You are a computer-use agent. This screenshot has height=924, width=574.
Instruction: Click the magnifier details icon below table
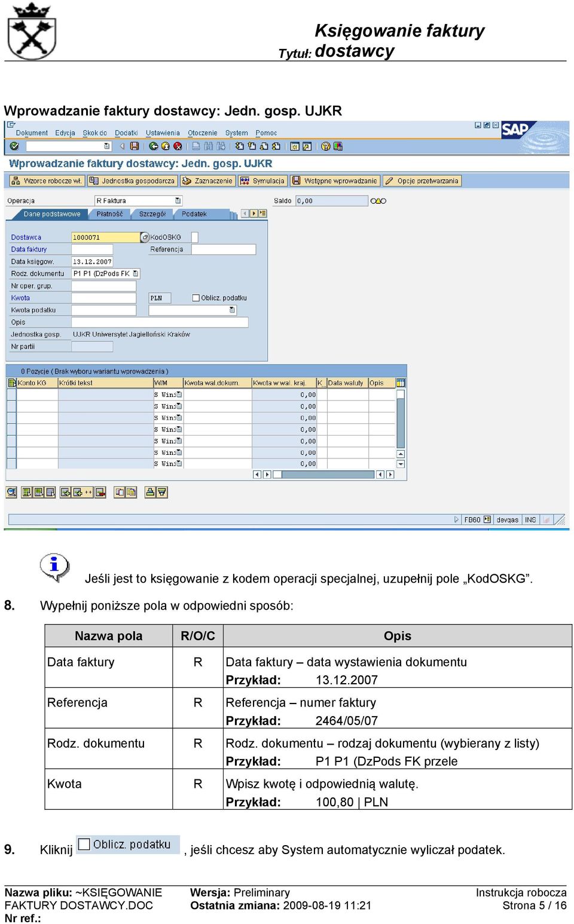click(x=11, y=492)
